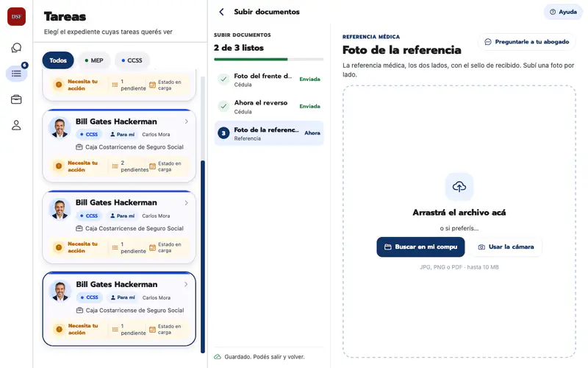This screenshot has width=588, height=368.
Task: Click Preguntarle a tu abogado button
Action: pos(527,42)
